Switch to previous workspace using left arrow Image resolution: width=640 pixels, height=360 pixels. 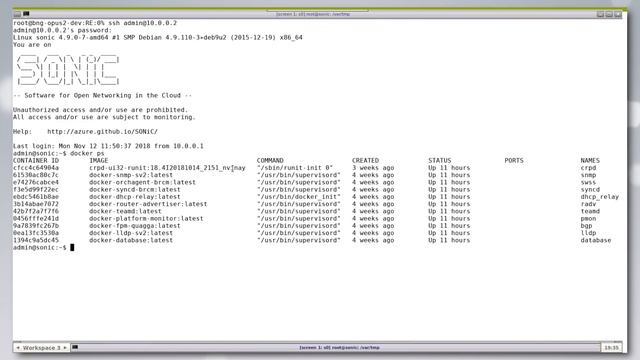coord(18,348)
